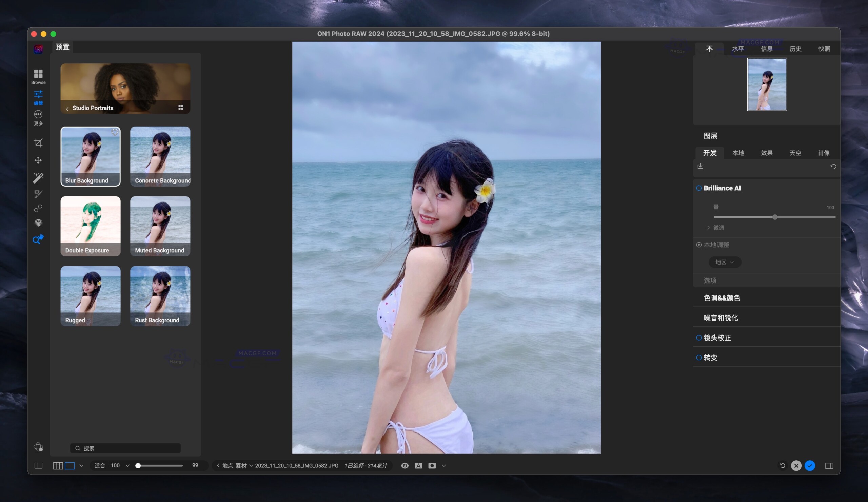Click the reset adjustments icon in Develop panel
The width and height of the screenshot is (868, 502).
point(833,167)
